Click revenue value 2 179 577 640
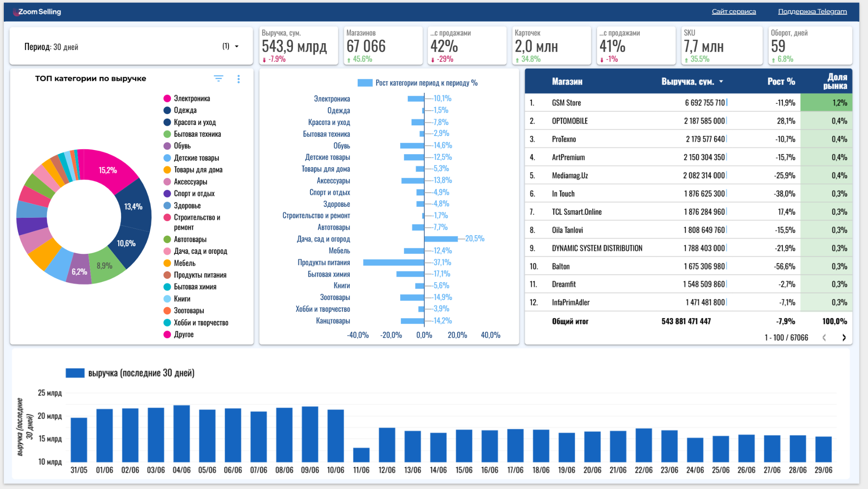868x489 pixels. pos(705,139)
